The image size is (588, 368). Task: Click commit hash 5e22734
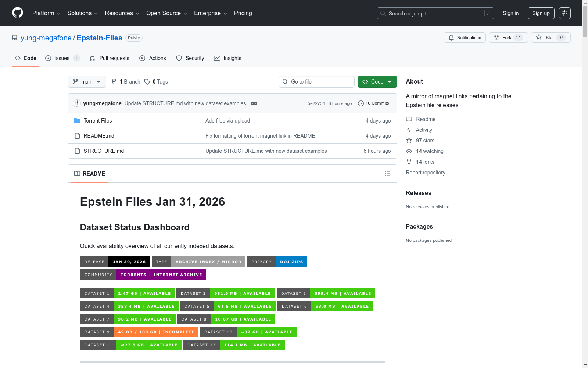point(316,103)
